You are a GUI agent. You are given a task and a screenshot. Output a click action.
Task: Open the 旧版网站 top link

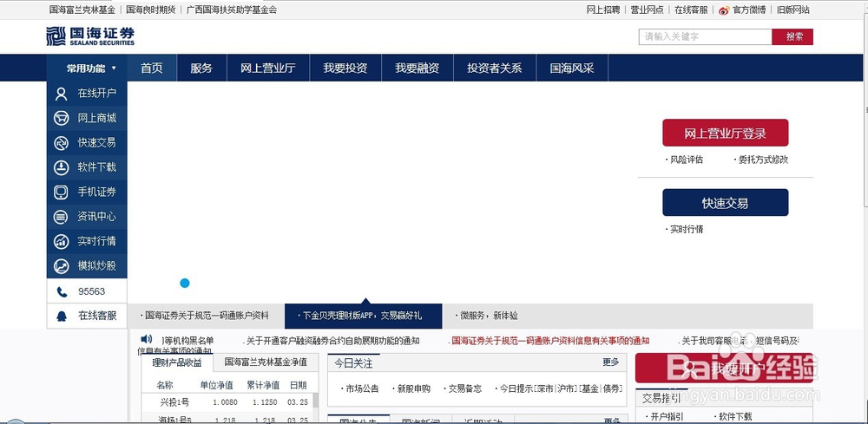tap(792, 10)
